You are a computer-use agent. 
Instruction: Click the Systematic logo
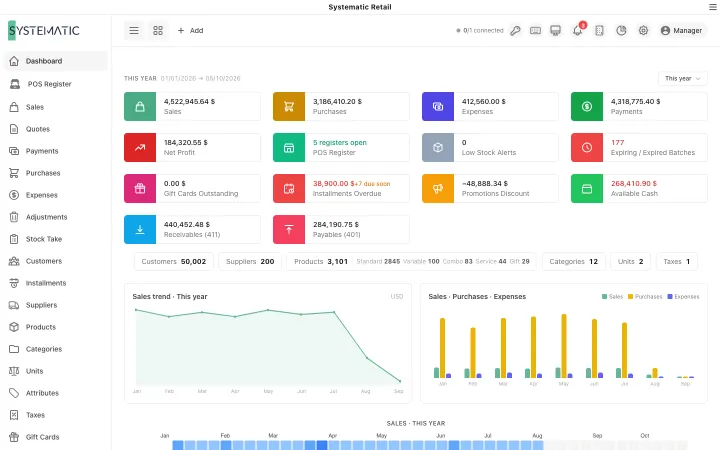(44, 30)
